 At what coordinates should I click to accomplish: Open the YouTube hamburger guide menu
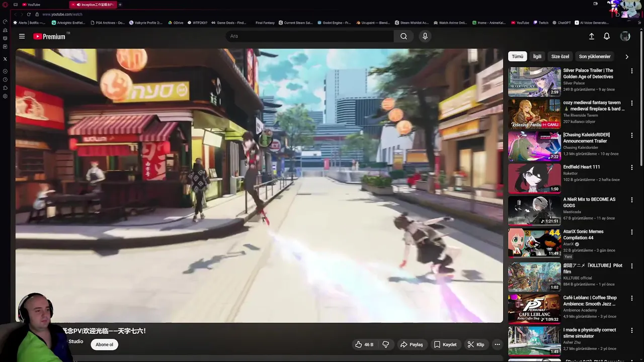[22, 36]
